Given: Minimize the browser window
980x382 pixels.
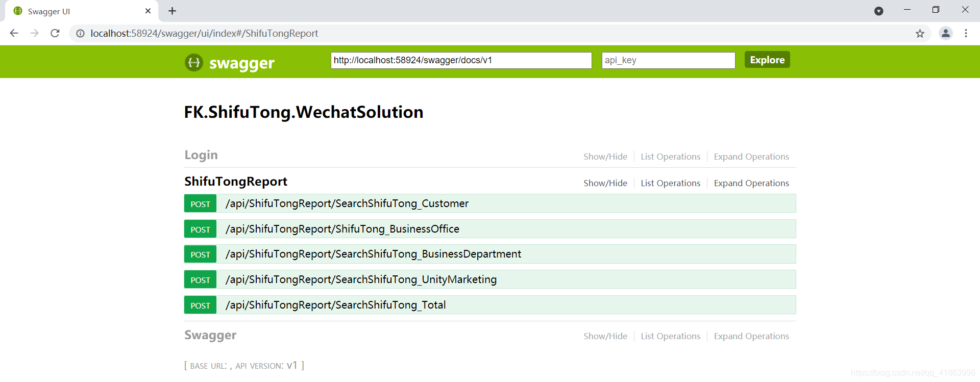Looking at the screenshot, I should point(907,10).
